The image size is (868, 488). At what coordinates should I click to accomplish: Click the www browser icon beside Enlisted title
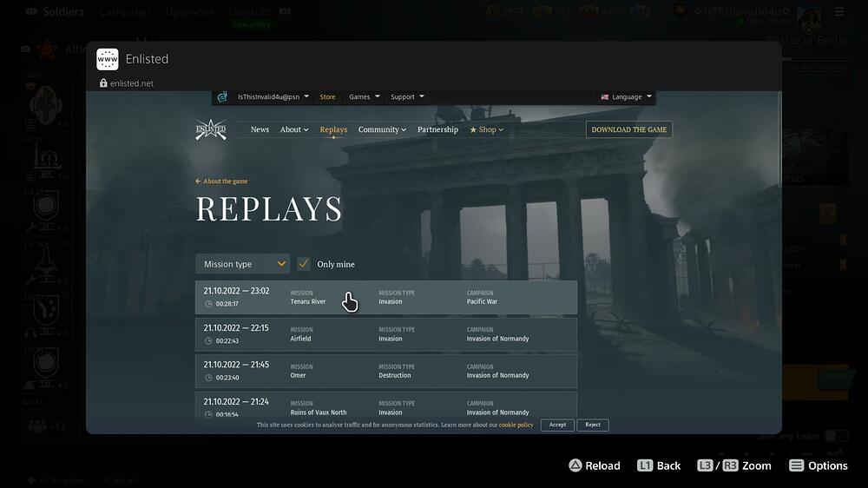click(108, 59)
